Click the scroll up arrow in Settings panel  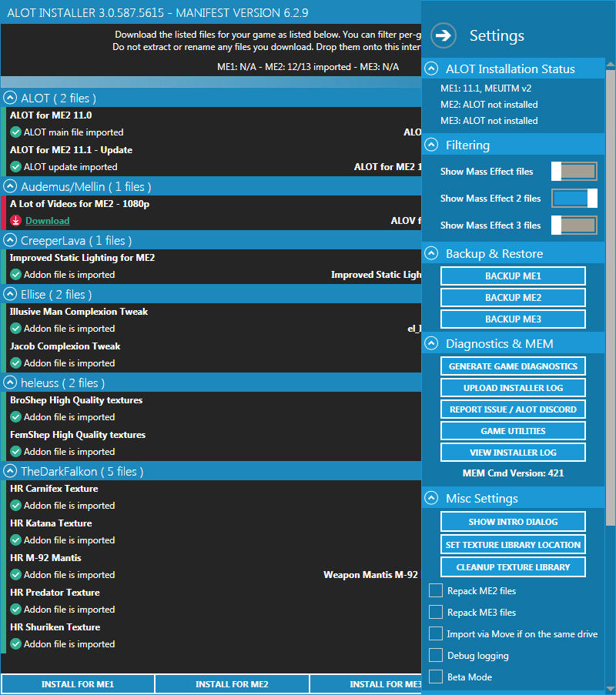[x=611, y=65]
